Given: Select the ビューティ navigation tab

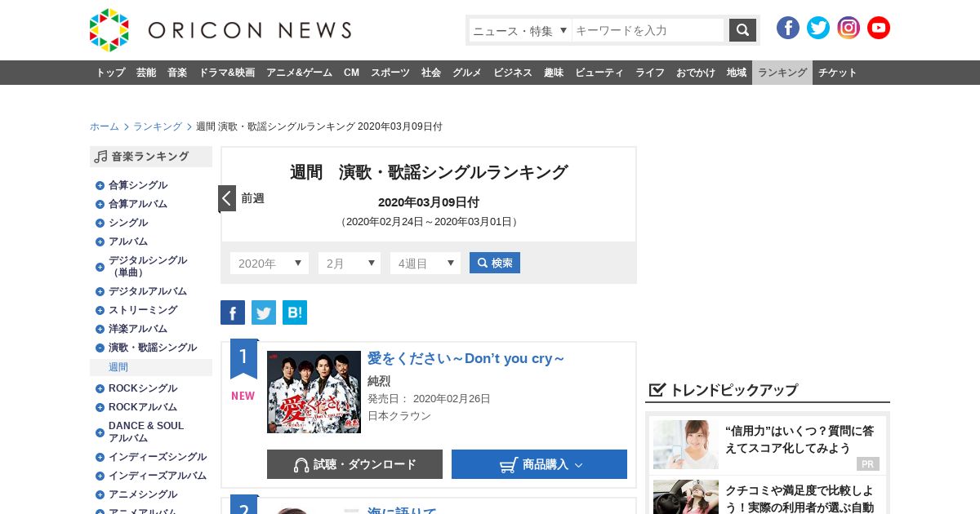Looking at the screenshot, I should pyautogui.click(x=599, y=73).
